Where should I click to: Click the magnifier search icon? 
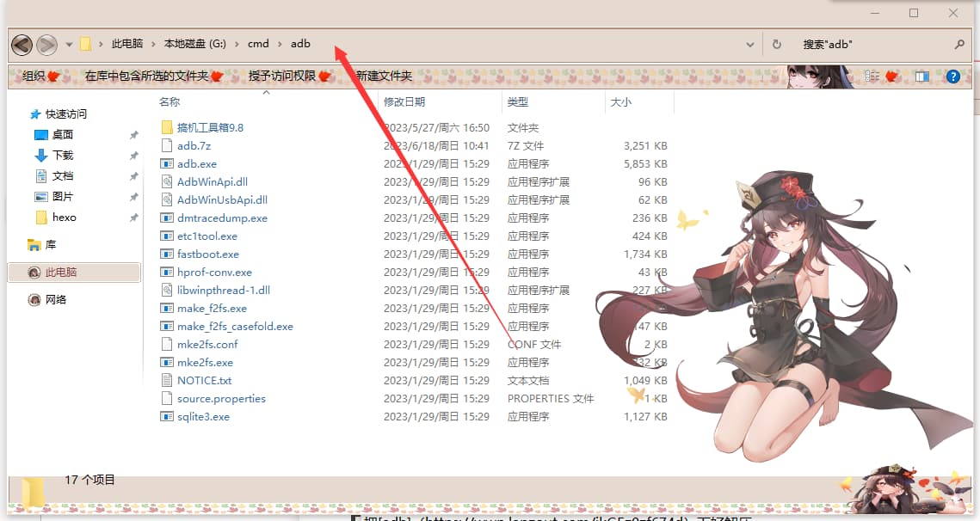pyautogui.click(x=959, y=45)
